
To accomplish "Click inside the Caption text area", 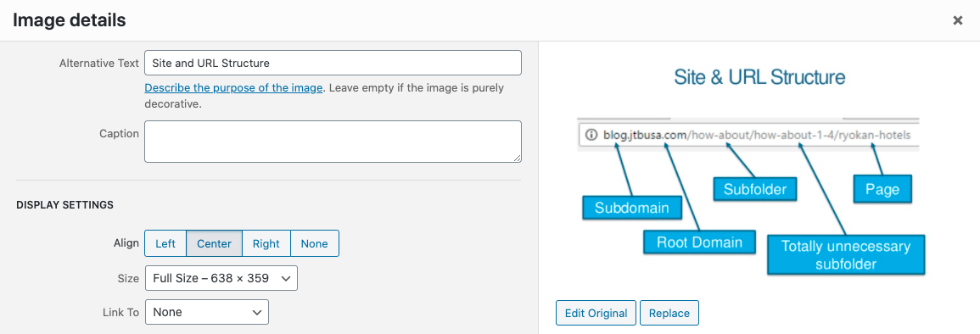I will pyautogui.click(x=333, y=142).
